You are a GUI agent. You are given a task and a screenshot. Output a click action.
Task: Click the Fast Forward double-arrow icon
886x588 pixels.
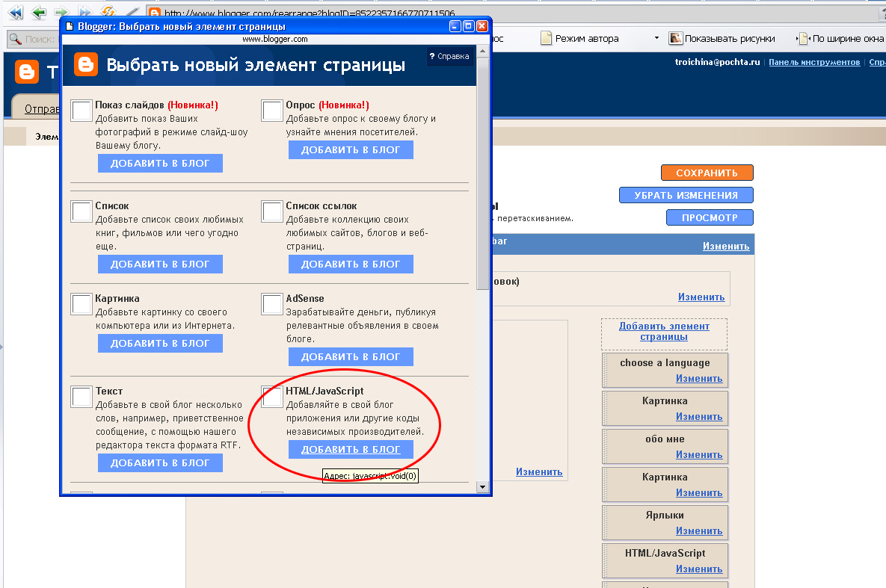[84, 12]
